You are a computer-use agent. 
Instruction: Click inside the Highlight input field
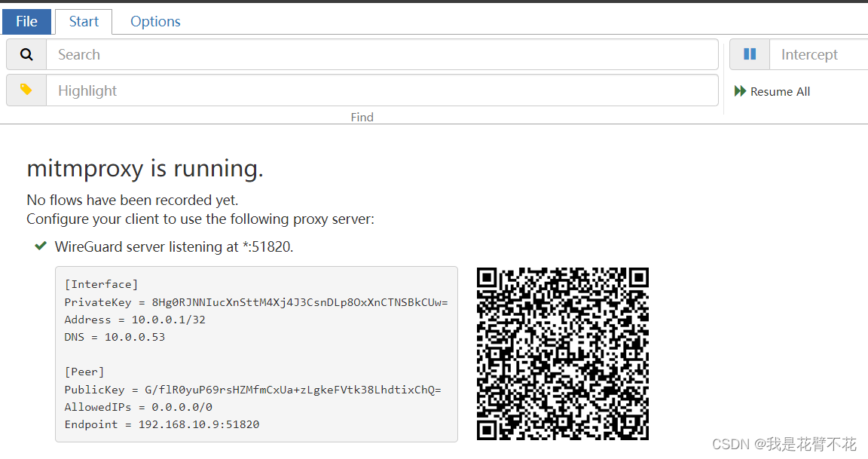coord(301,90)
